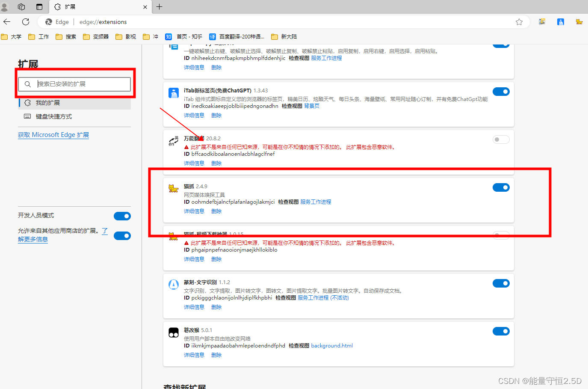Open 详细信息 for iTab新标签页
588x389 pixels.
coord(194,116)
